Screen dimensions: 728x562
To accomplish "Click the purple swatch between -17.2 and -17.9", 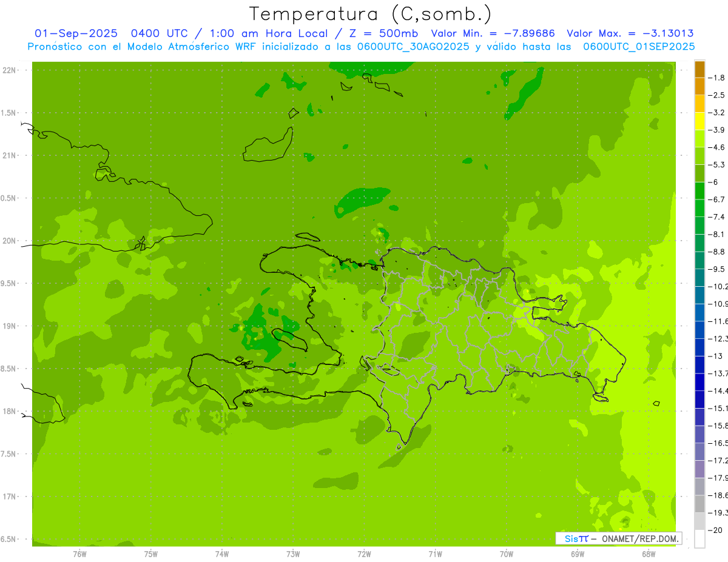I will click(x=699, y=469).
